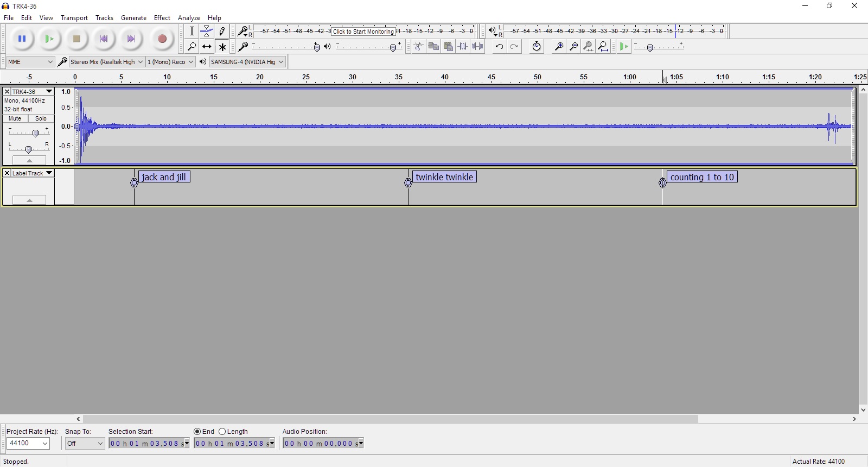
Task: Select the Time Shift tool
Action: [207, 47]
